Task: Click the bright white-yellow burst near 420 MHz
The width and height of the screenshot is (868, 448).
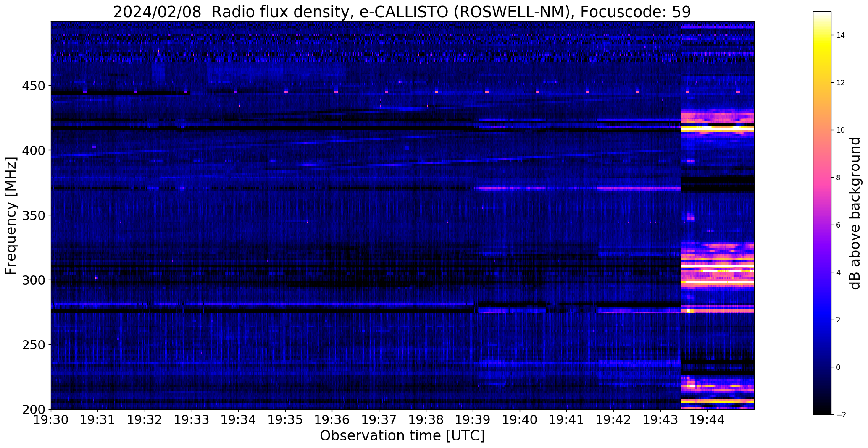Action: pyautogui.click(x=717, y=128)
